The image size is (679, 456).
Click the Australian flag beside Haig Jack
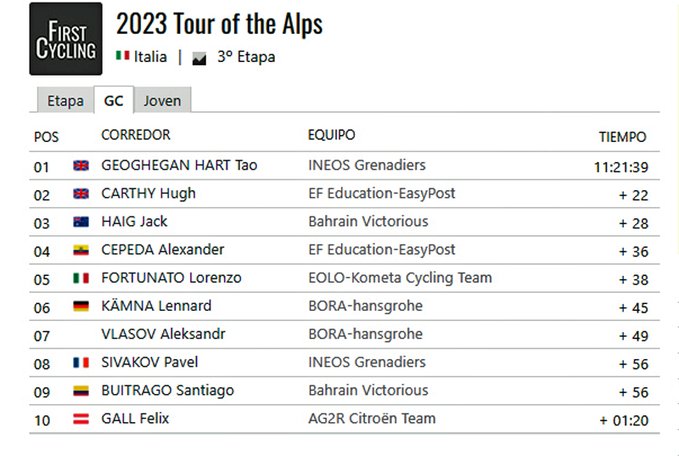coord(81,222)
